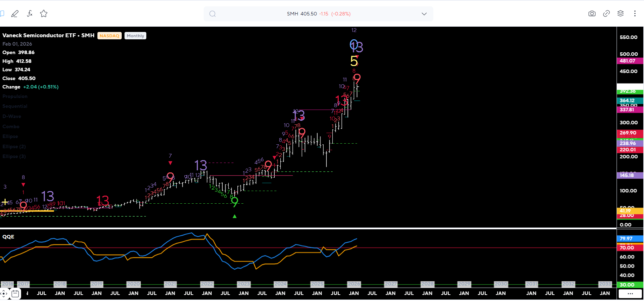Expand the SMH symbol dropdown chevron
Viewport: 644px width, 302px height.
[x=424, y=14]
